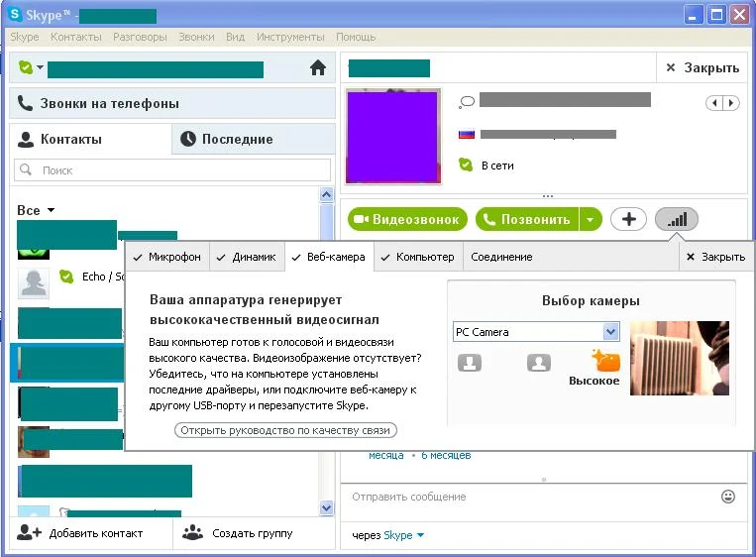Expand the Все contact filter dropdown
The width and height of the screenshot is (756, 557).
[36, 210]
